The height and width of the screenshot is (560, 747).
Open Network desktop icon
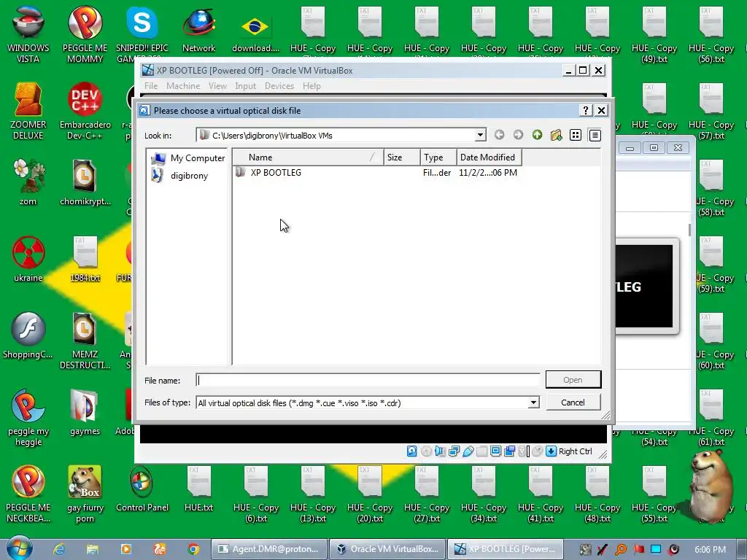click(x=199, y=29)
